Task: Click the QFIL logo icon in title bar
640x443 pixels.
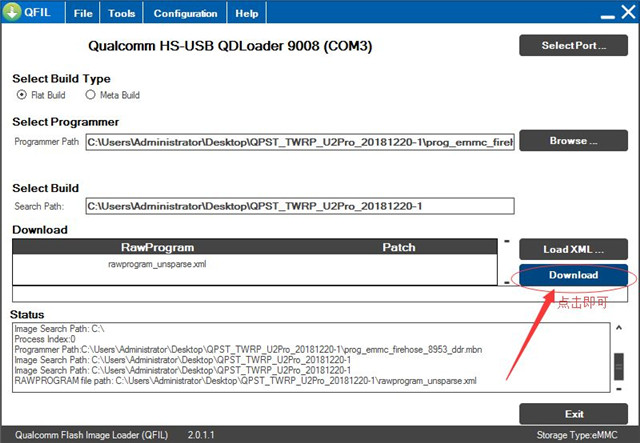Action: point(14,14)
